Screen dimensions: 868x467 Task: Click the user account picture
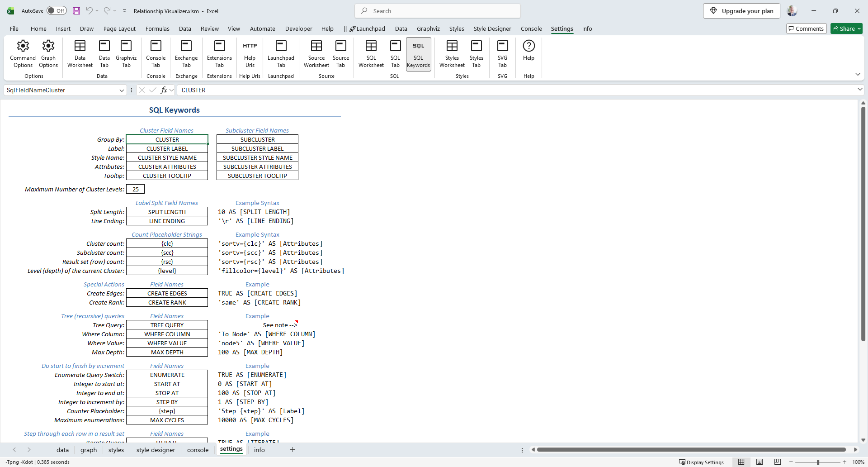click(792, 11)
